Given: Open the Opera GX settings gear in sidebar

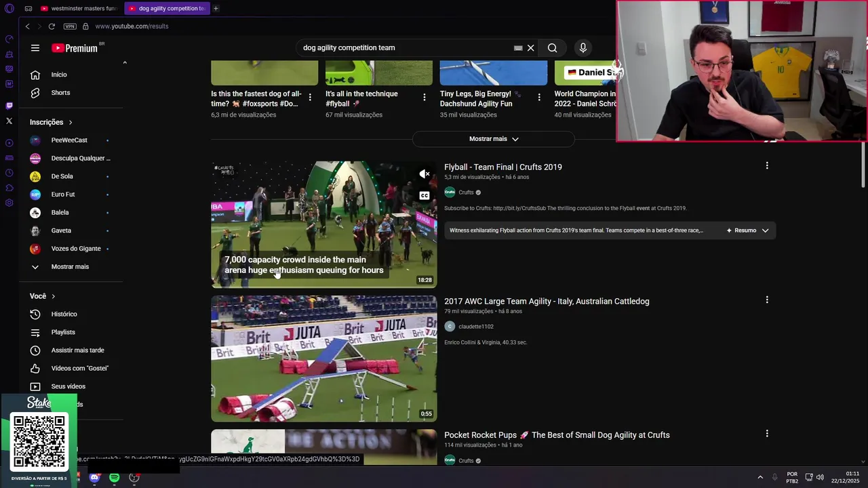Looking at the screenshot, I should (x=9, y=203).
